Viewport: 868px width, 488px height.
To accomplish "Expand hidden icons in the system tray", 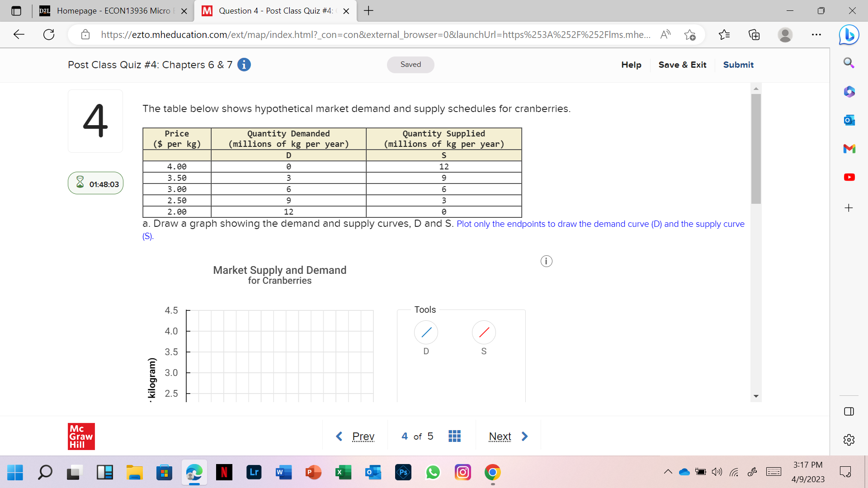I will click(x=668, y=472).
